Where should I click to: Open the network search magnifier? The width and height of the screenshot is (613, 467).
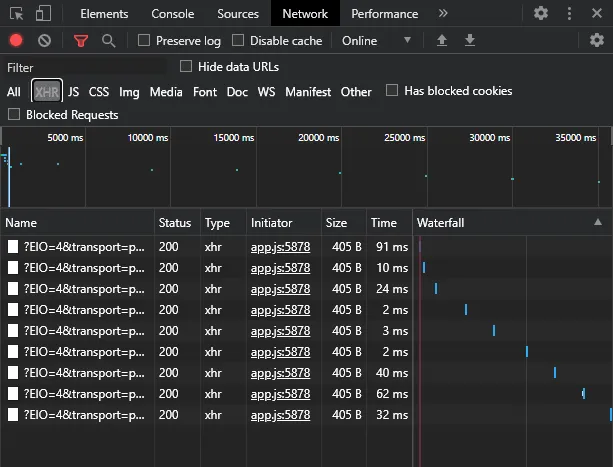tap(108, 41)
